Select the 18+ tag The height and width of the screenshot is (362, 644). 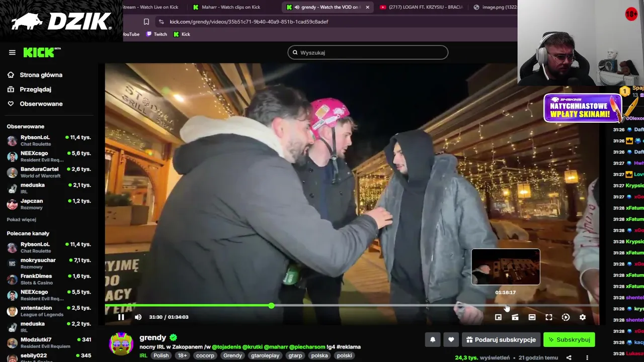coord(182,355)
